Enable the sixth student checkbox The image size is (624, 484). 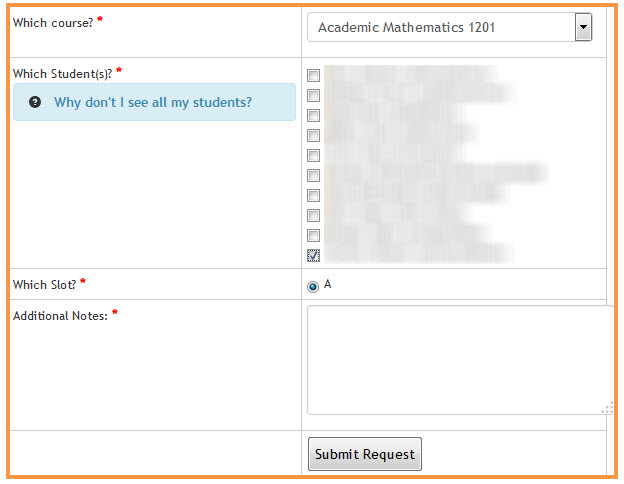click(x=314, y=175)
